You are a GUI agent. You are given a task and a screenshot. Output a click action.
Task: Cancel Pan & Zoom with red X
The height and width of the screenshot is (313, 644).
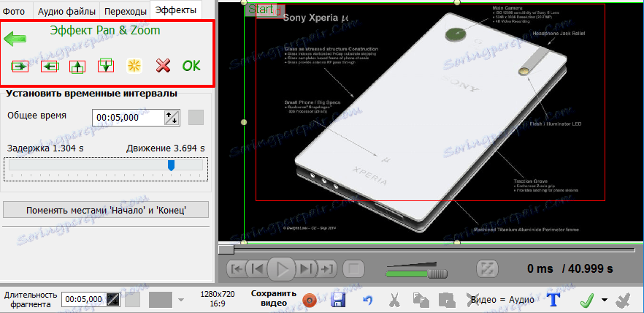coord(164,66)
